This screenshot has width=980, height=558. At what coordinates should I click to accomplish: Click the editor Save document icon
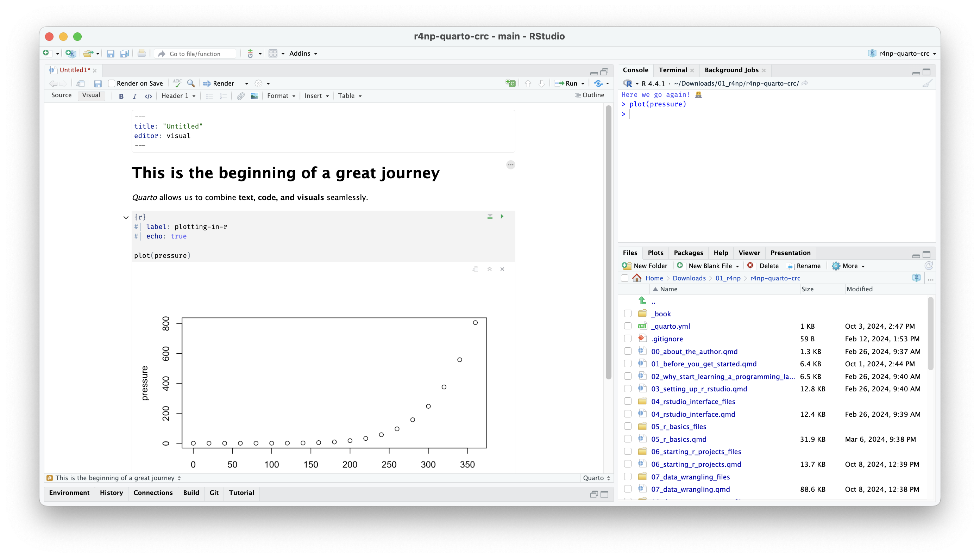coord(98,83)
